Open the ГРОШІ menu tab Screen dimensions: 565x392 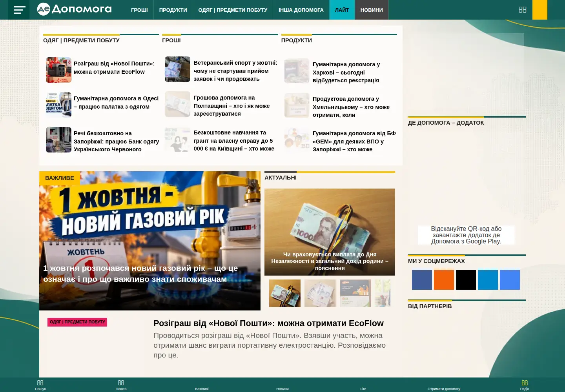coord(139,10)
